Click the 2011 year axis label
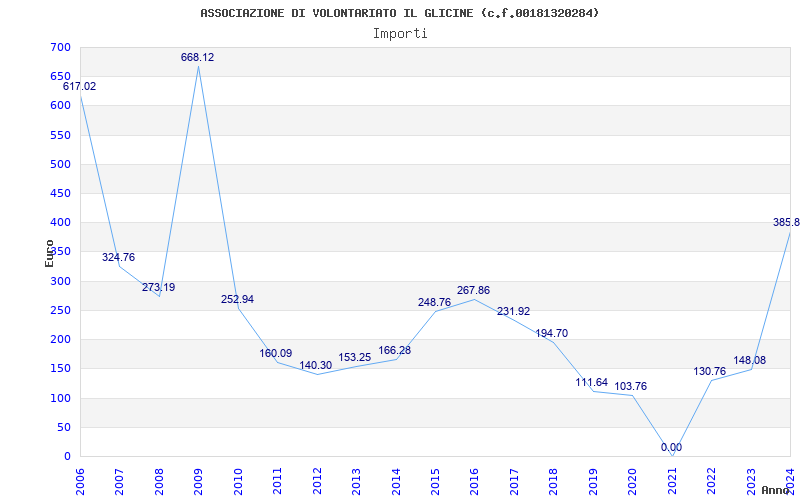 pos(278,481)
